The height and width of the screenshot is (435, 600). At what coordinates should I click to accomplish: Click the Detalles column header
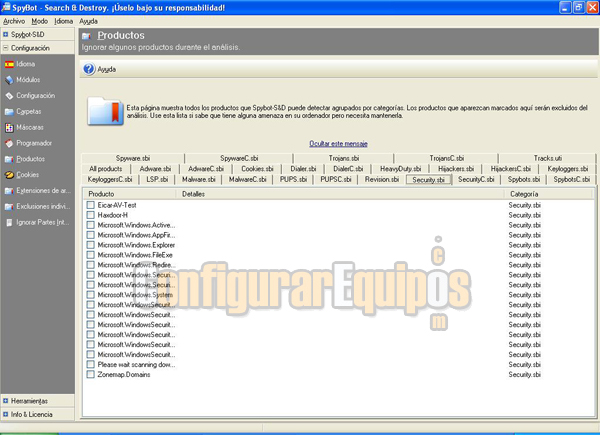tap(340, 194)
